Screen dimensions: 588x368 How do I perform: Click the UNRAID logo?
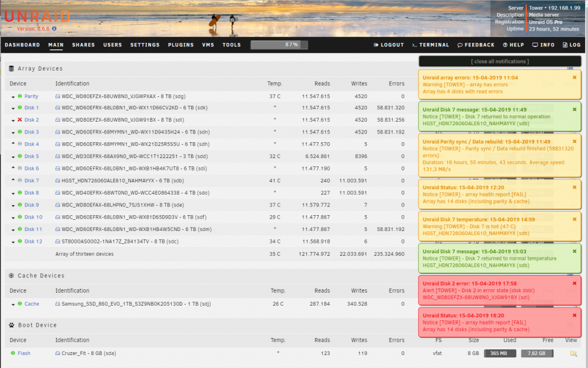point(38,16)
